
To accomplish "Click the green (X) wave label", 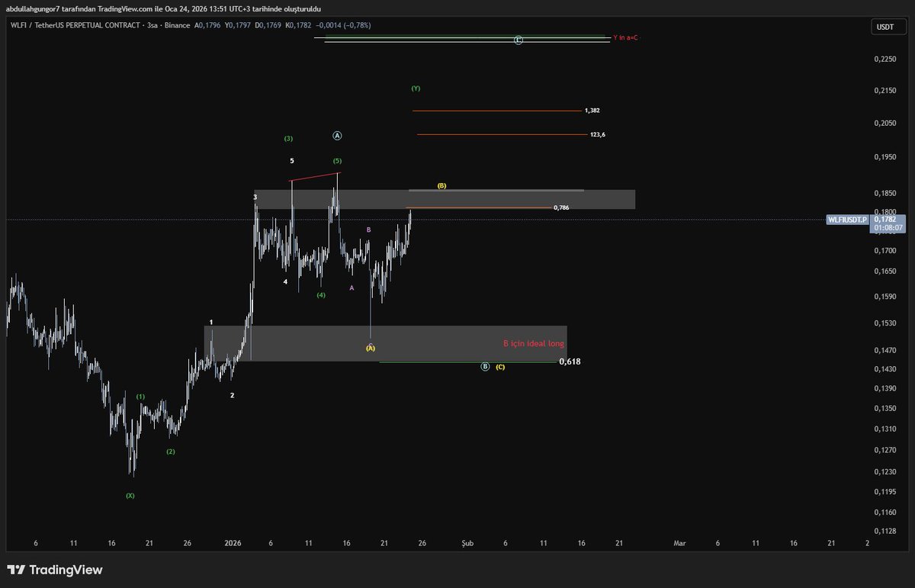I will pyautogui.click(x=130, y=496).
